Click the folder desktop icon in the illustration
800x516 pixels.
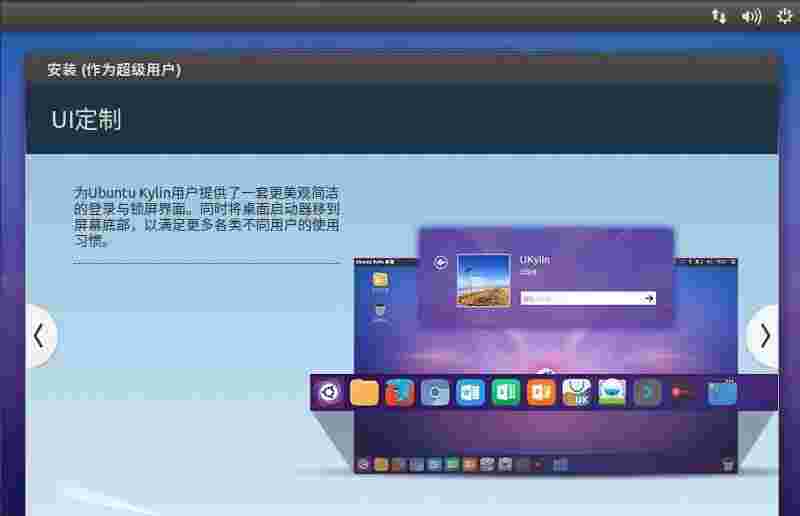click(380, 280)
